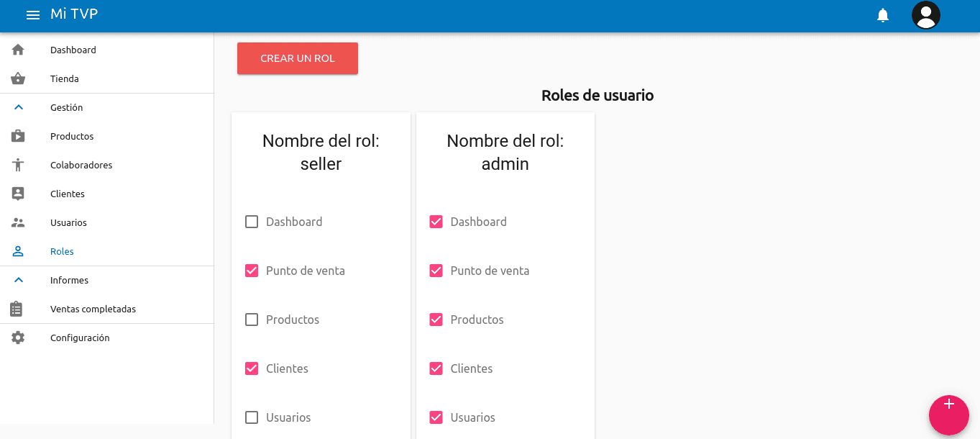This screenshot has width=980, height=439.
Task: Open Tienda in the sidebar
Action: (106, 78)
